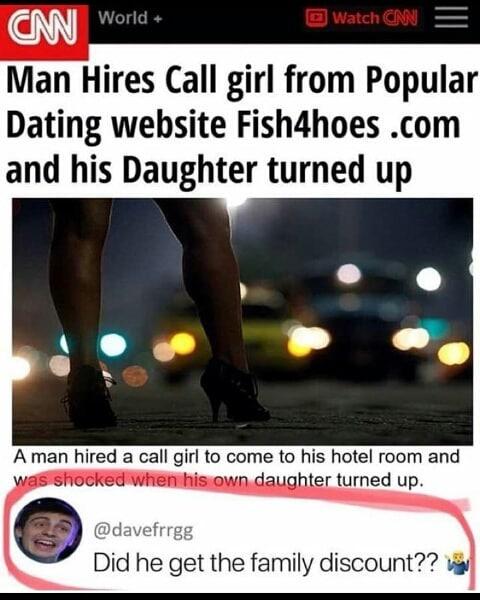
Task: Select the caption line A man hired a call girl
Action: coord(237,457)
